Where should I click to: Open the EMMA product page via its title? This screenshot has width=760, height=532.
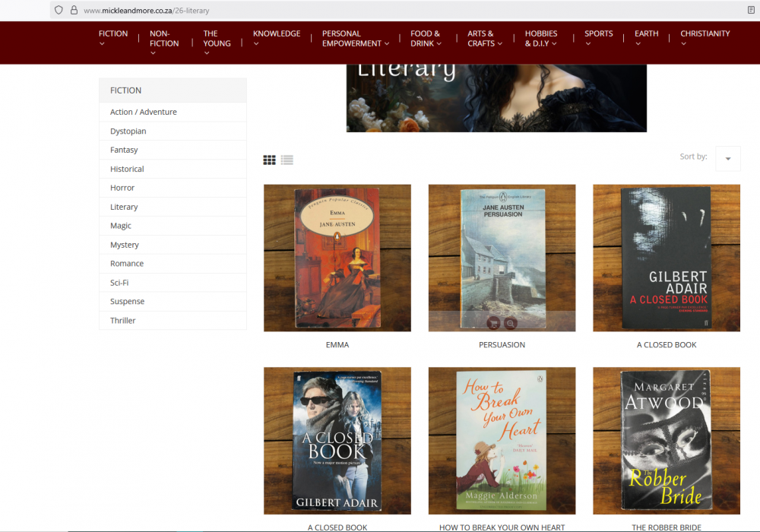click(x=337, y=344)
